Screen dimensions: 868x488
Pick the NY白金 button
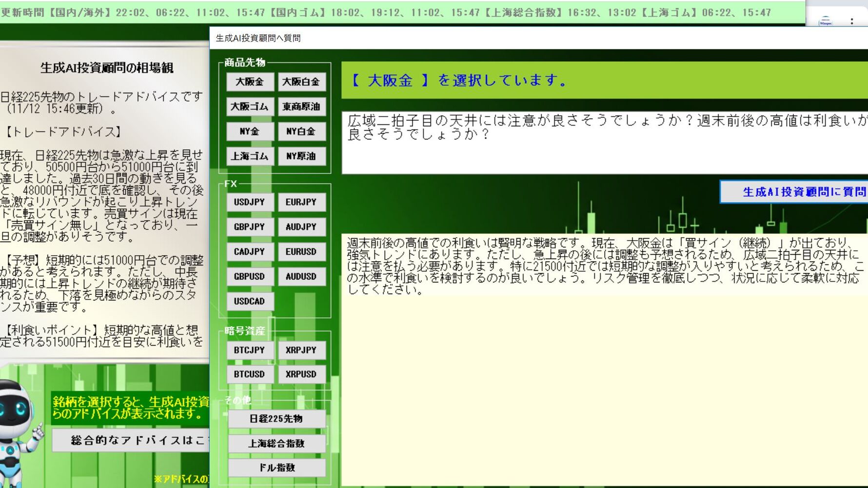[301, 131]
